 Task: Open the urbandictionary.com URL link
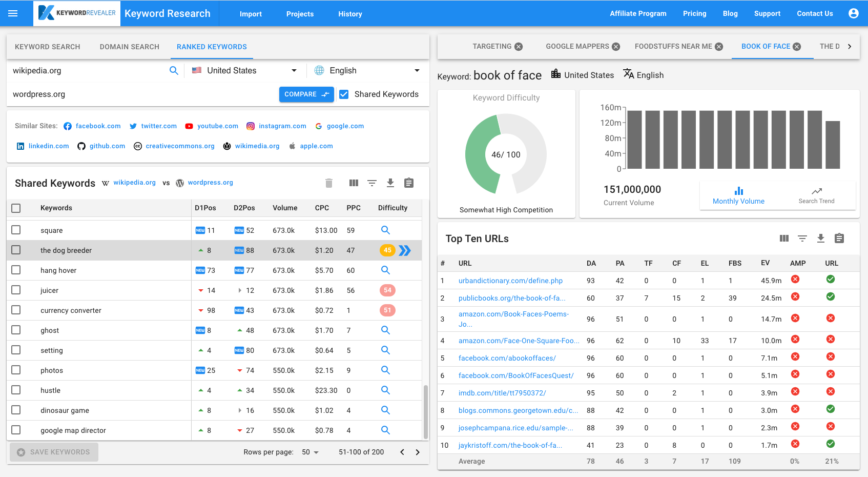pos(510,281)
